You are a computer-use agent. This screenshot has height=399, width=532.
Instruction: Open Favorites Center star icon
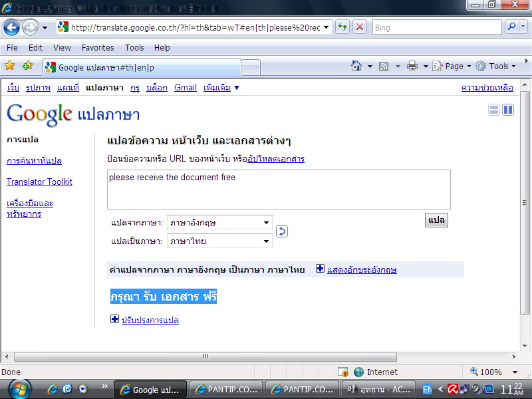click(x=9, y=65)
